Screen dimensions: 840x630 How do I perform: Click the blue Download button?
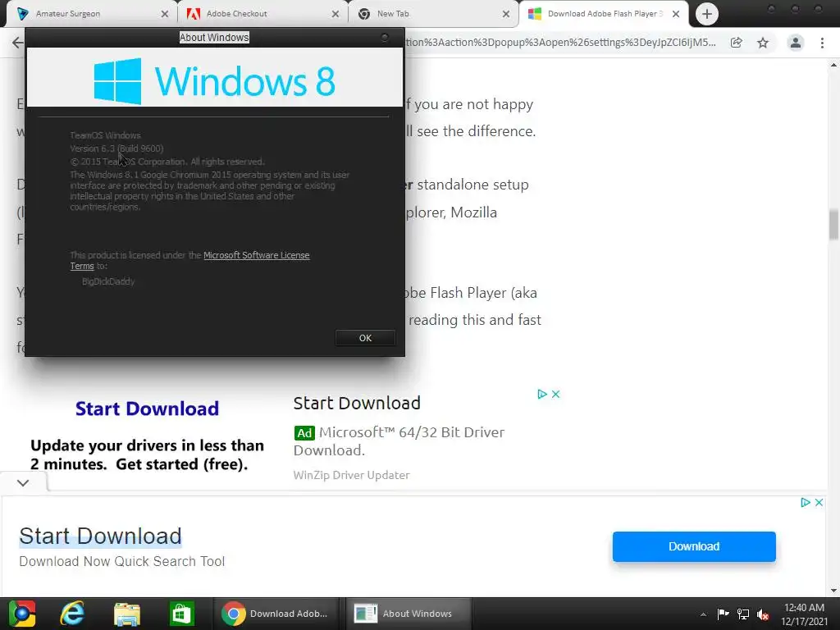(694, 546)
